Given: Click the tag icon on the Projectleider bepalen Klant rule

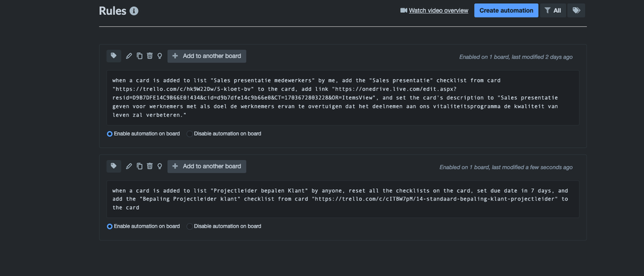Looking at the screenshot, I should pos(114,166).
